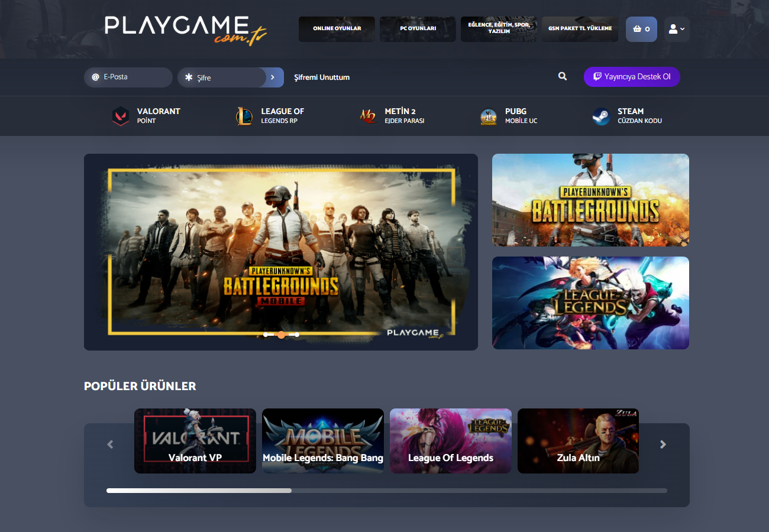The image size is (769, 532).
Task: Open the GSM Paket TL Yükleme menu
Action: coord(580,29)
